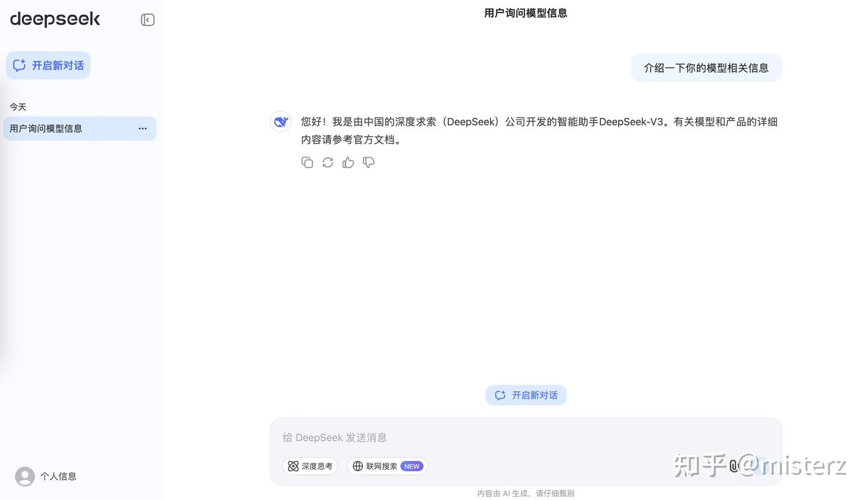Open the options menu for 用户询问模型信息 chat
The width and height of the screenshot is (868, 500).
click(x=143, y=128)
